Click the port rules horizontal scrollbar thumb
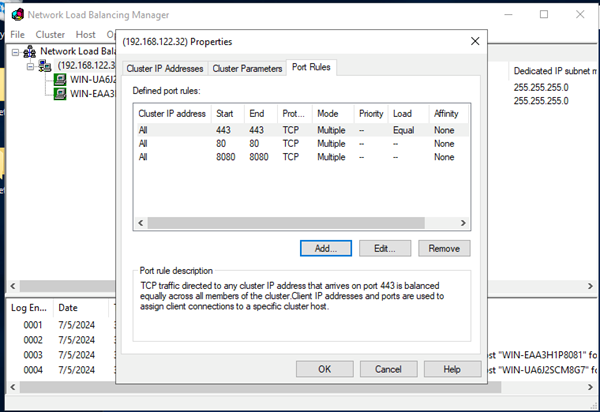600x412 pixels. coord(286,223)
